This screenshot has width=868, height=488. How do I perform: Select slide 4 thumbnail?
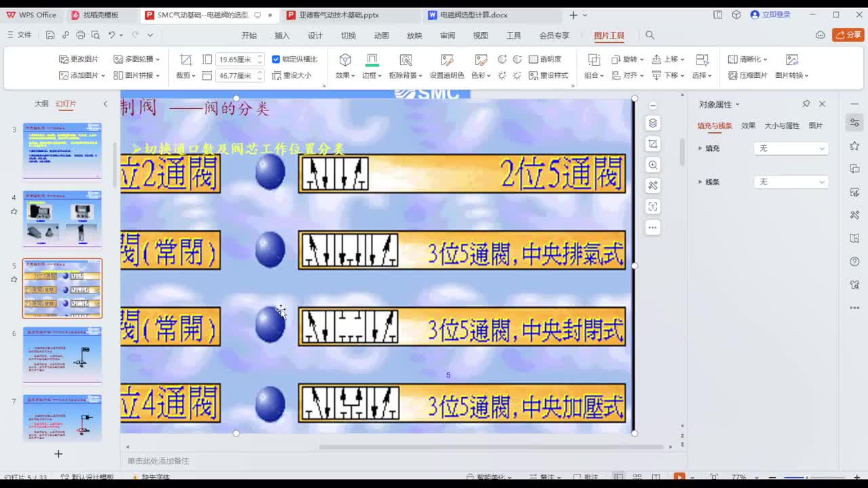[x=62, y=219]
